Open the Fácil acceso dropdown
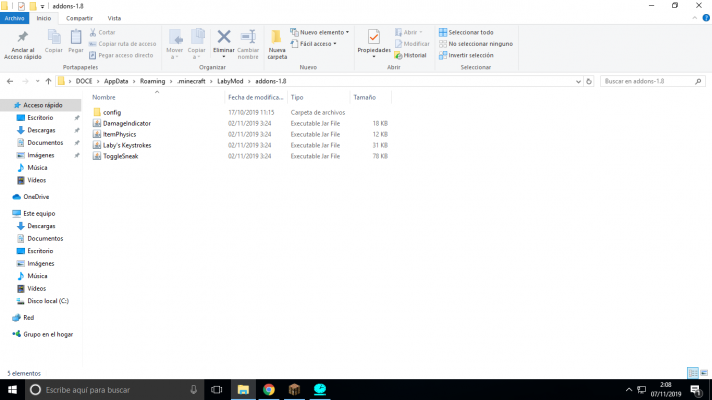 (314, 44)
